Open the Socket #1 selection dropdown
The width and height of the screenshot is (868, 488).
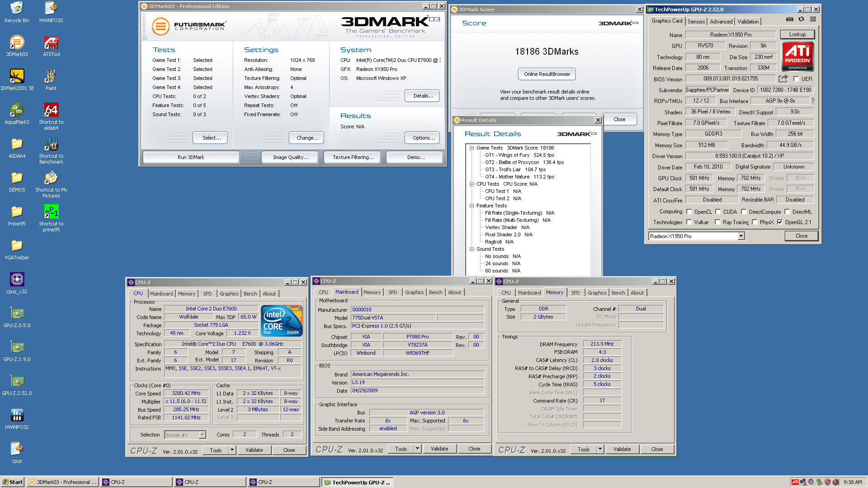click(x=202, y=435)
